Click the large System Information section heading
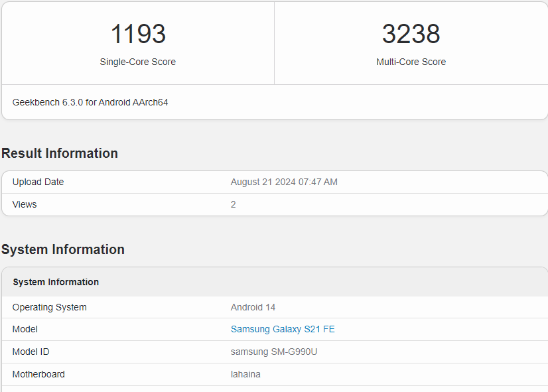 (63, 249)
